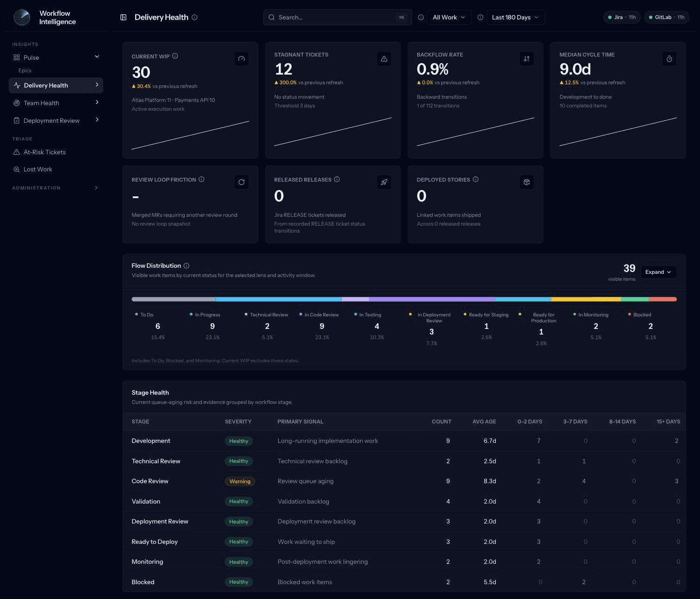Click the Stagnant Tickets warning triangle icon
The width and height of the screenshot is (700, 599).
384,59
